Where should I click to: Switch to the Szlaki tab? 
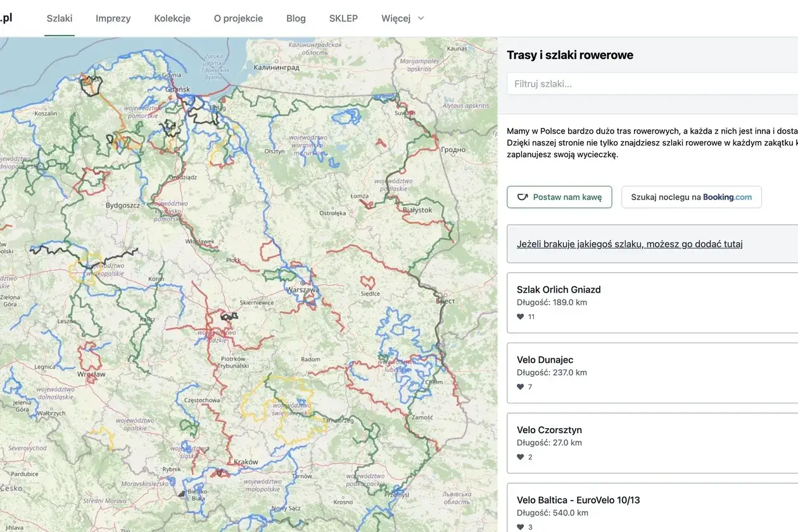(59, 18)
